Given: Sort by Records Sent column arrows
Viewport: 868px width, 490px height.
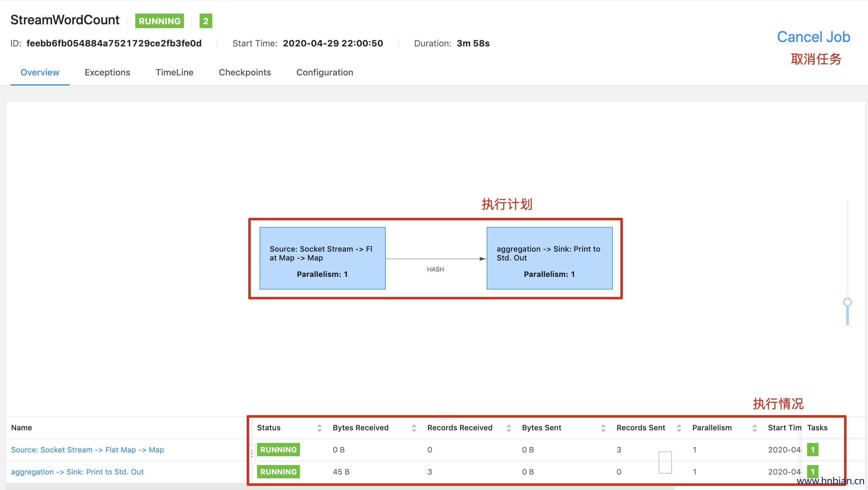Looking at the screenshot, I should pyautogui.click(x=679, y=428).
